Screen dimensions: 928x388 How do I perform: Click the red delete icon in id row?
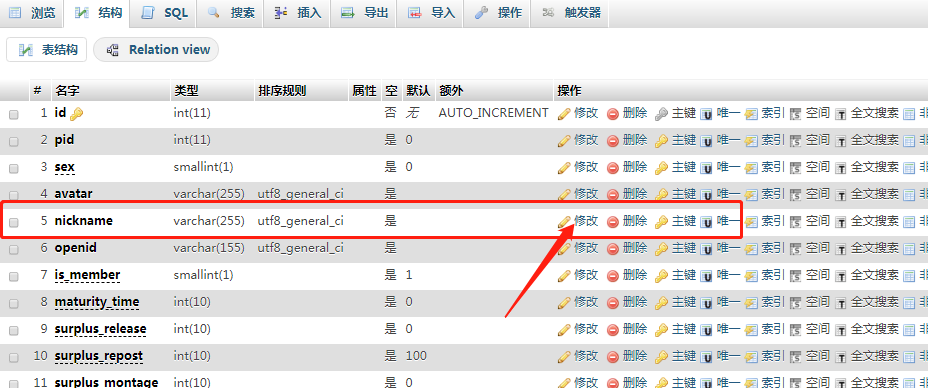click(613, 114)
